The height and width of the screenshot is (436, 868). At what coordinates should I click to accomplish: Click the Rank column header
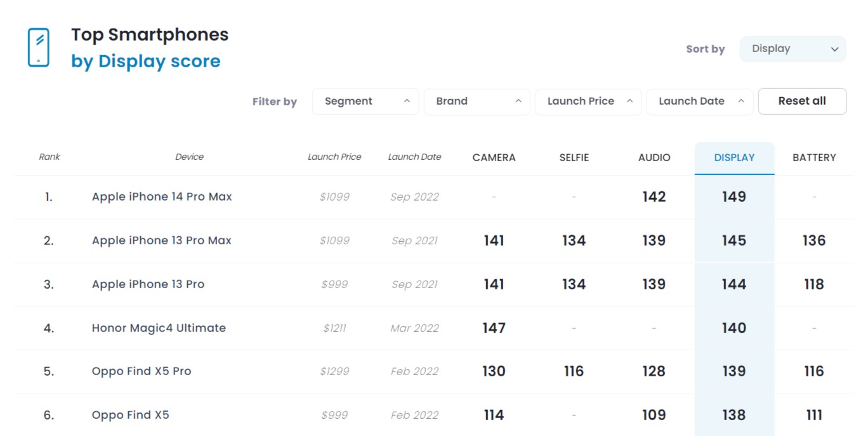(49, 157)
